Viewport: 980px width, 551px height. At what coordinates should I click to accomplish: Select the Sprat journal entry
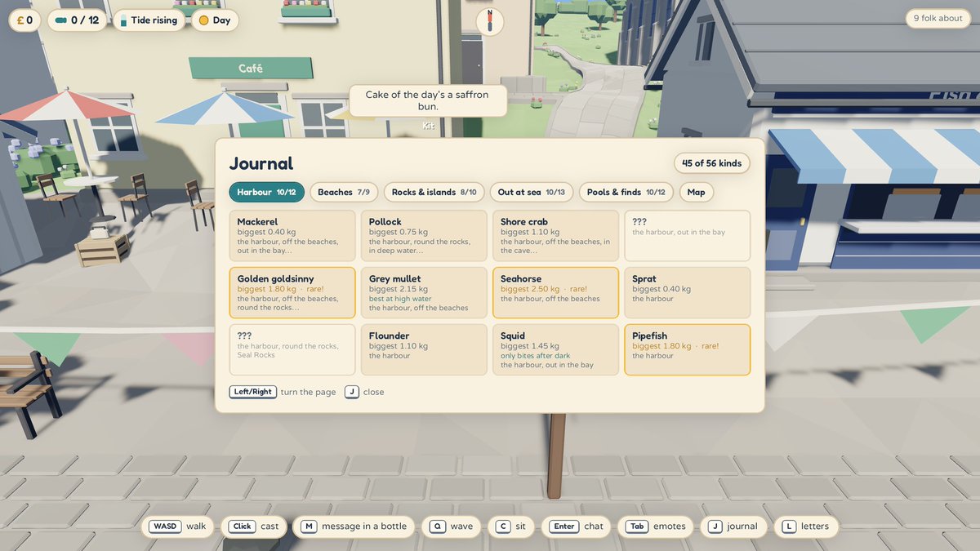687,293
